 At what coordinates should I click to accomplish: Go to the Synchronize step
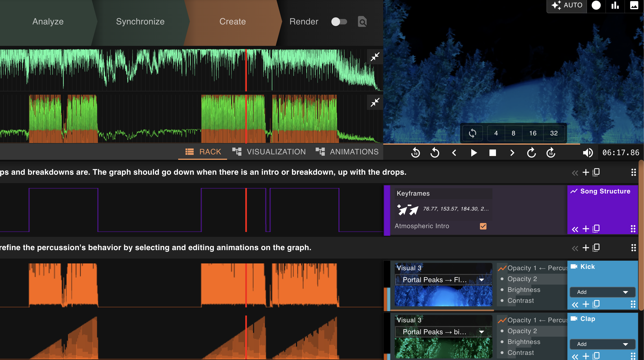pyautogui.click(x=140, y=22)
